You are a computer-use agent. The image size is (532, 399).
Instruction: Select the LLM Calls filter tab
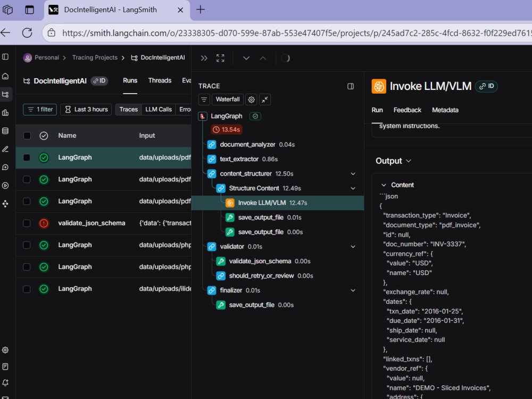point(159,110)
